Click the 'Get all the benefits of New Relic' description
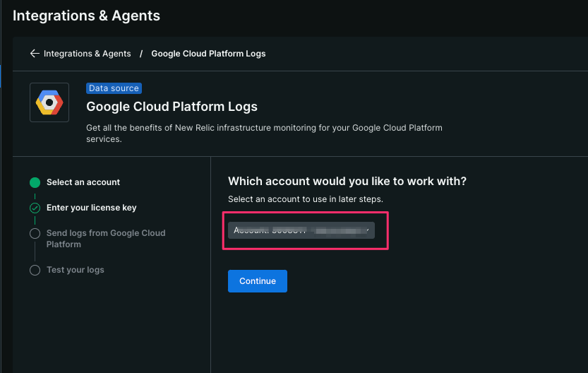The height and width of the screenshot is (373, 588). click(264, 134)
